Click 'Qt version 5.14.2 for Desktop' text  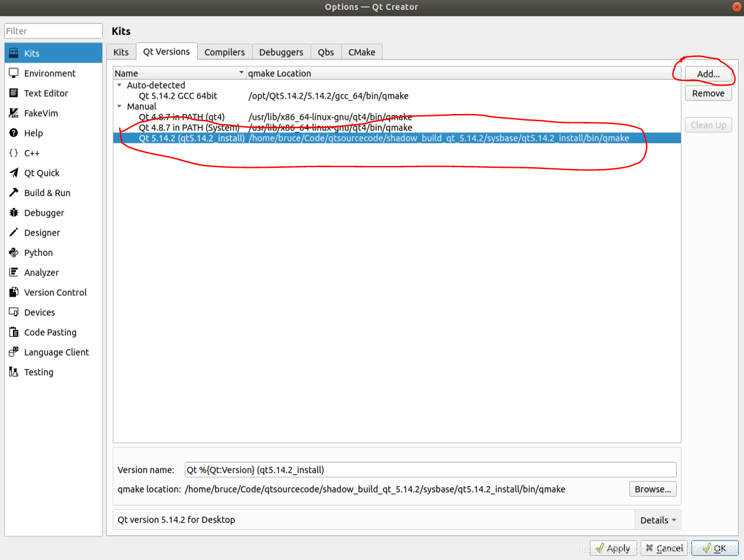[x=176, y=520]
